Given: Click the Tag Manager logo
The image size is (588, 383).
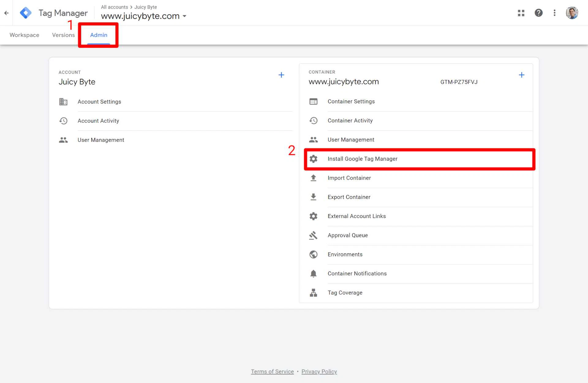Looking at the screenshot, I should [26, 13].
